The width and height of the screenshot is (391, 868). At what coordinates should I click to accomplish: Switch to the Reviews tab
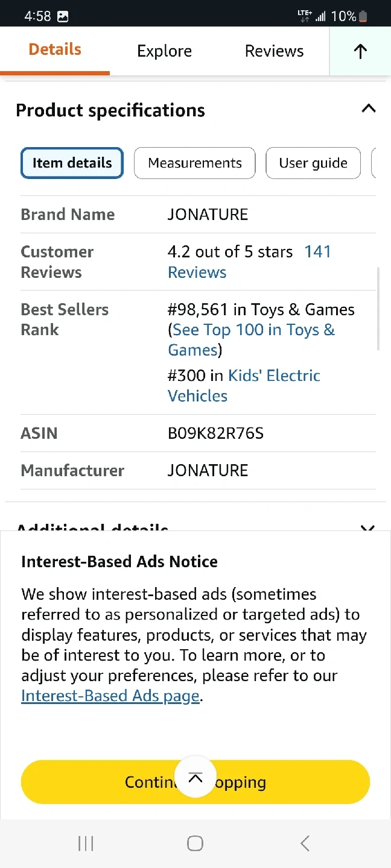(274, 51)
